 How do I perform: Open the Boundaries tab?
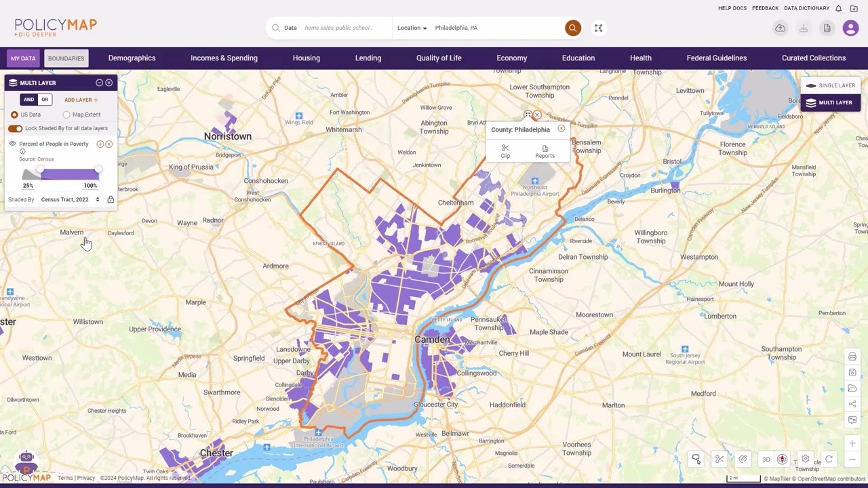coord(66,58)
